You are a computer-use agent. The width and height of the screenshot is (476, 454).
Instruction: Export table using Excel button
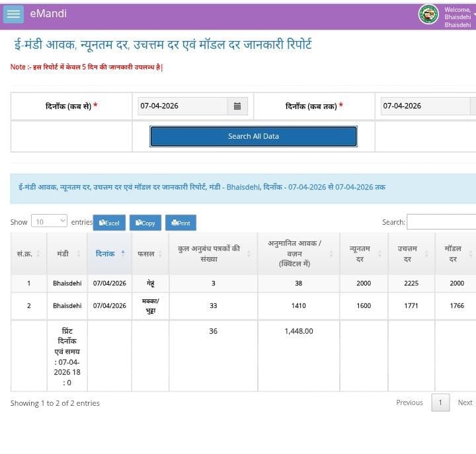coord(109,223)
